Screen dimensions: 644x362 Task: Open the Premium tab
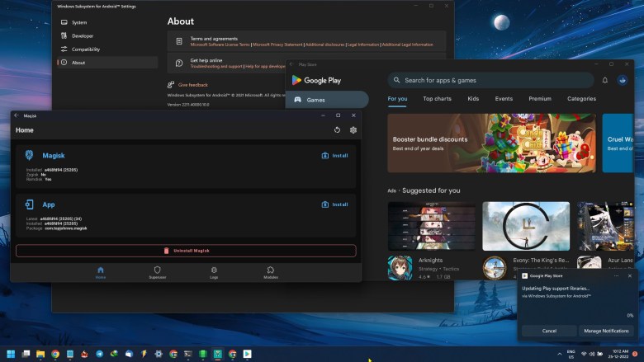point(540,99)
